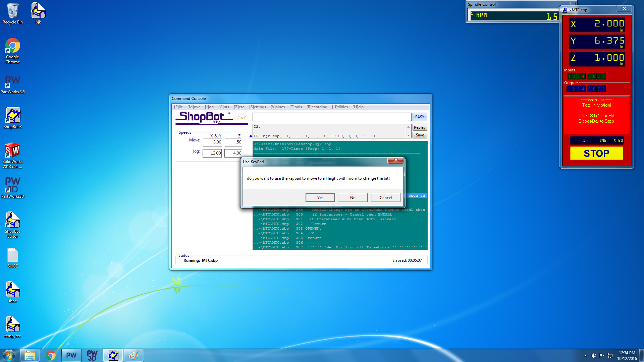Screen dimensions: 644x362
Task: Open the [U]tilities menu
Action: click(340, 107)
